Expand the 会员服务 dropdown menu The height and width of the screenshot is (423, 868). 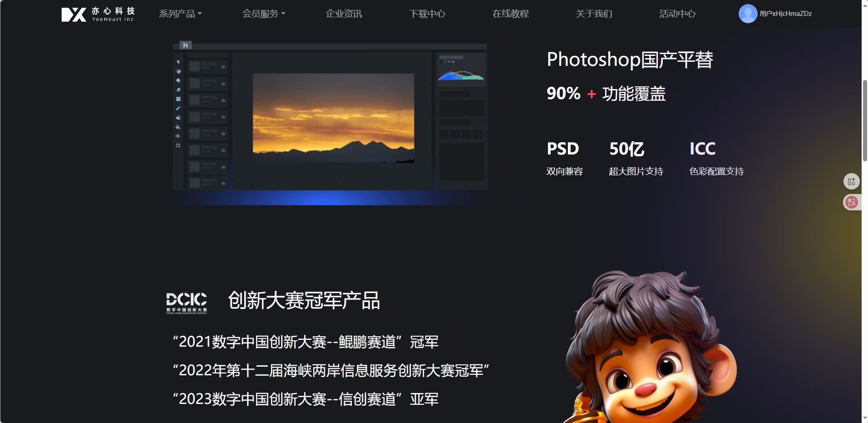tap(264, 14)
